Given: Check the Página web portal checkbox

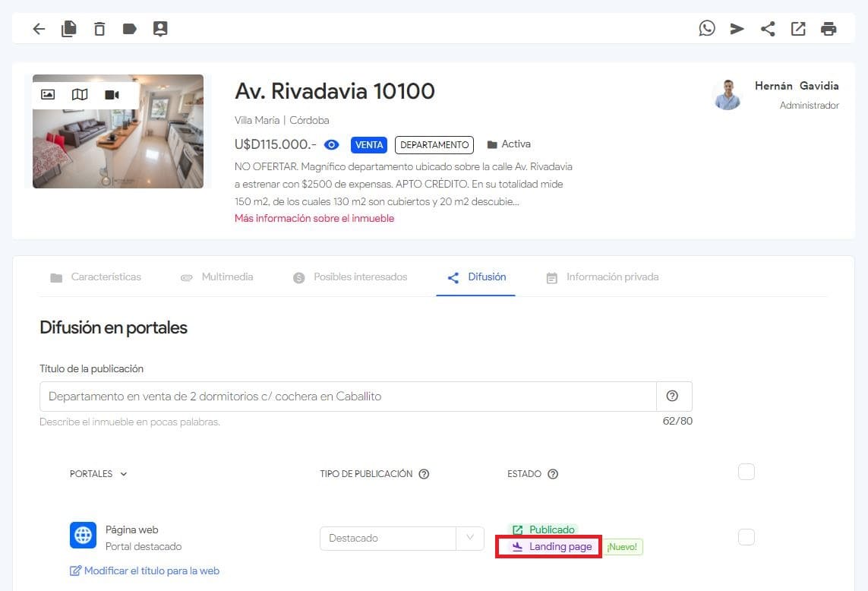Looking at the screenshot, I should point(746,537).
